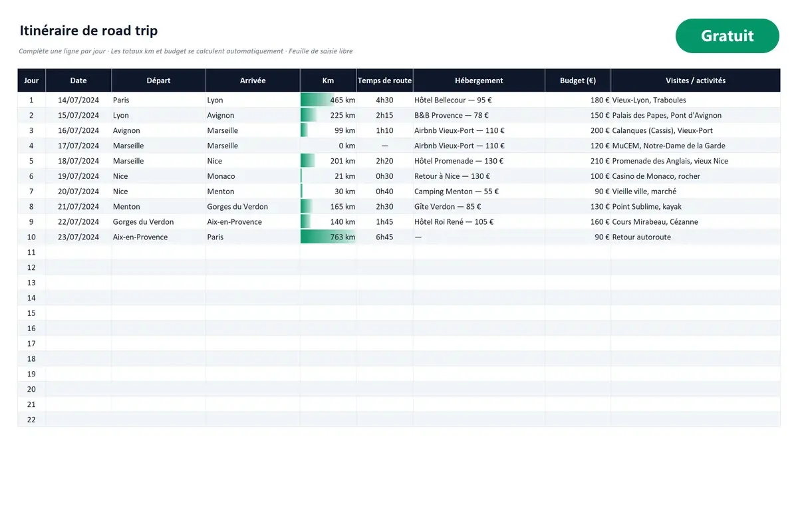This screenshot has height=532, width=798.
Task: Click the MuCEM, Notre-Dame de la Garde cell
Action: click(x=696, y=146)
